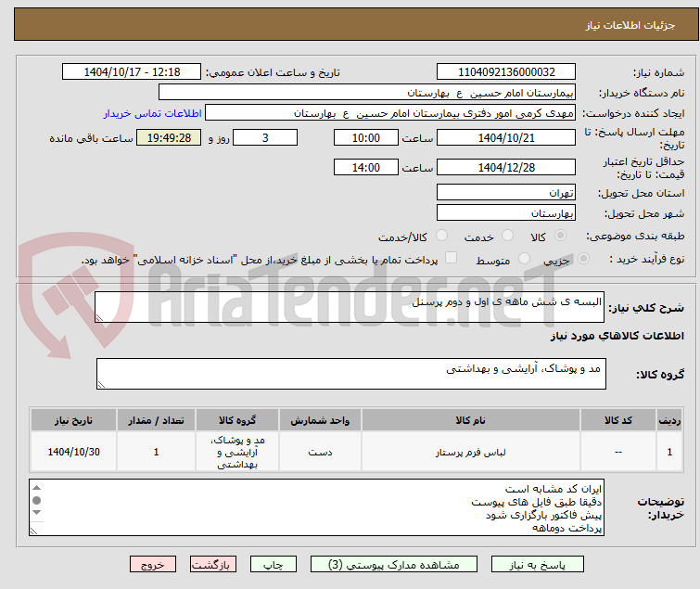The height and width of the screenshot is (589, 700).
Task: Click the استان محل تحویل field تهران
Action: click(506, 192)
